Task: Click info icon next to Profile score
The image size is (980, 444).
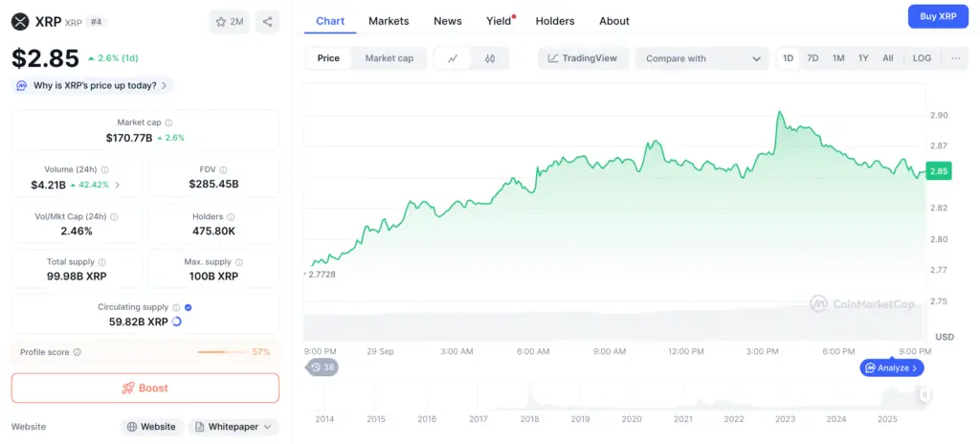Action: (77, 352)
